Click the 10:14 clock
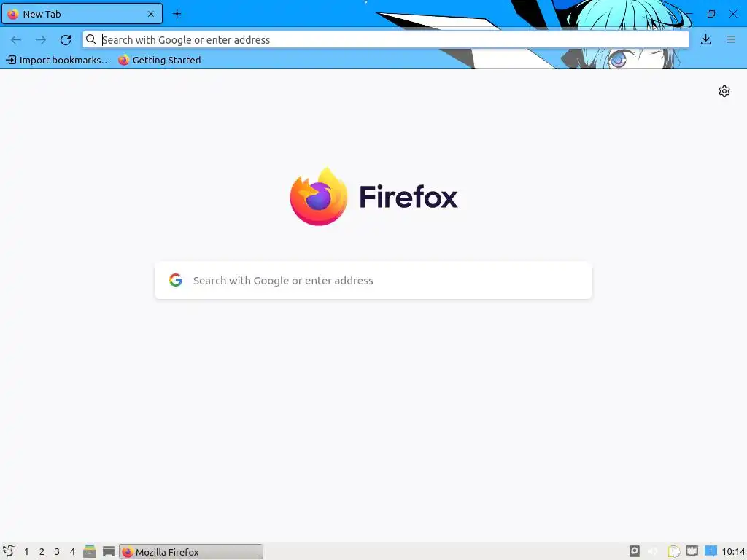Image resolution: width=747 pixels, height=560 pixels. click(732, 552)
